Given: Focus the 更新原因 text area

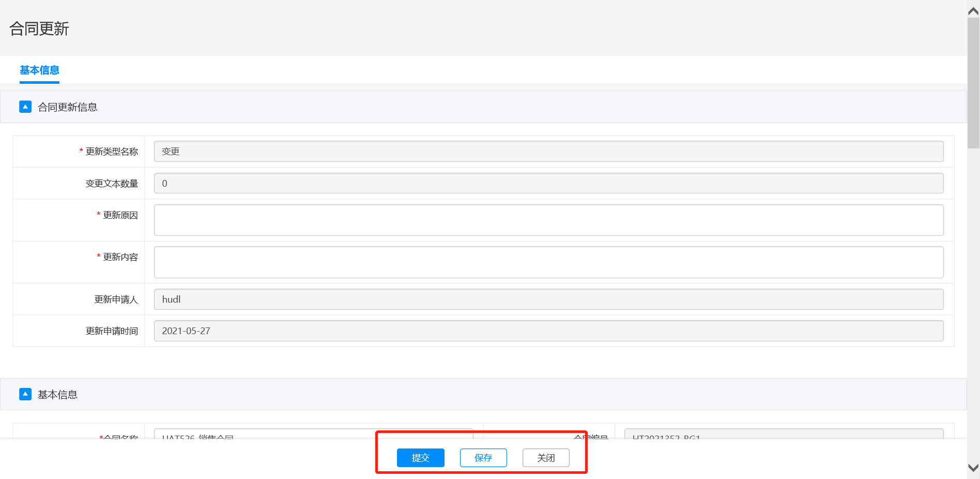Looking at the screenshot, I should click(x=548, y=220).
